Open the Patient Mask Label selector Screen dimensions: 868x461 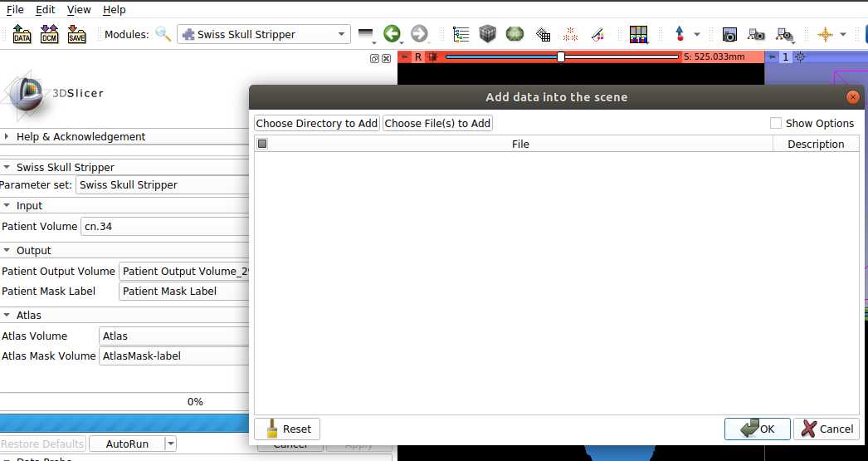click(184, 291)
